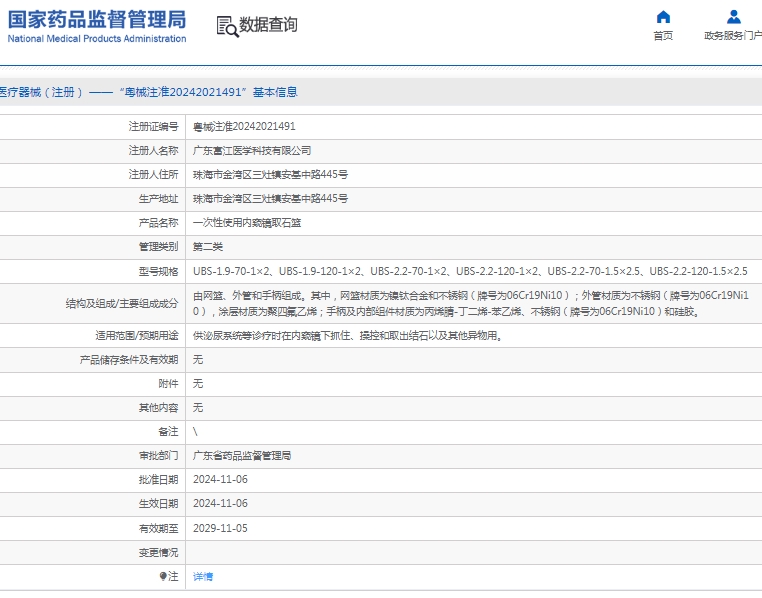762x598 pixels.
Task: Click the 有效期至 row label
Action: tap(158, 528)
